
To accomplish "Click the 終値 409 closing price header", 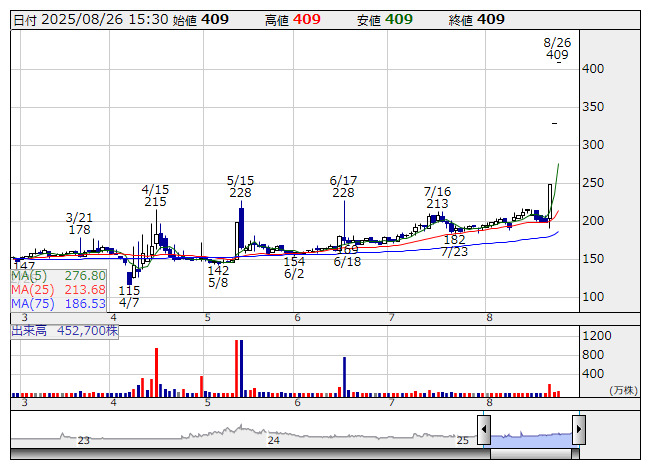I will tap(477, 20).
